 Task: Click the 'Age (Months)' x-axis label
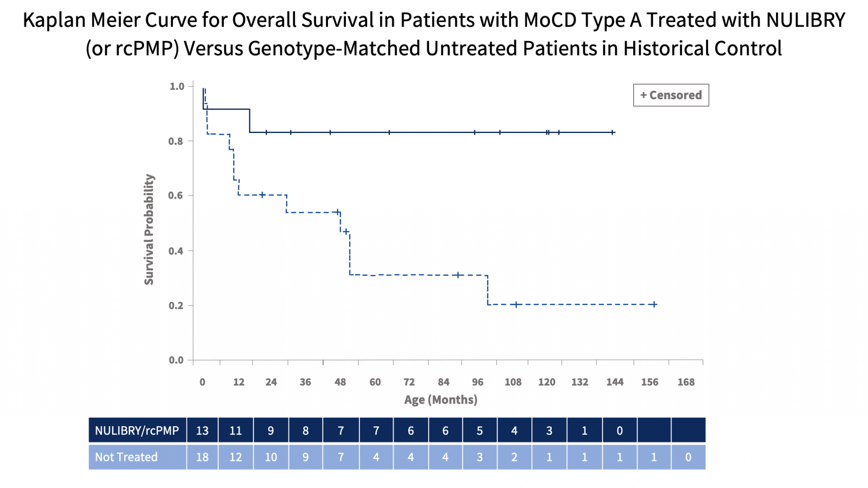440,399
